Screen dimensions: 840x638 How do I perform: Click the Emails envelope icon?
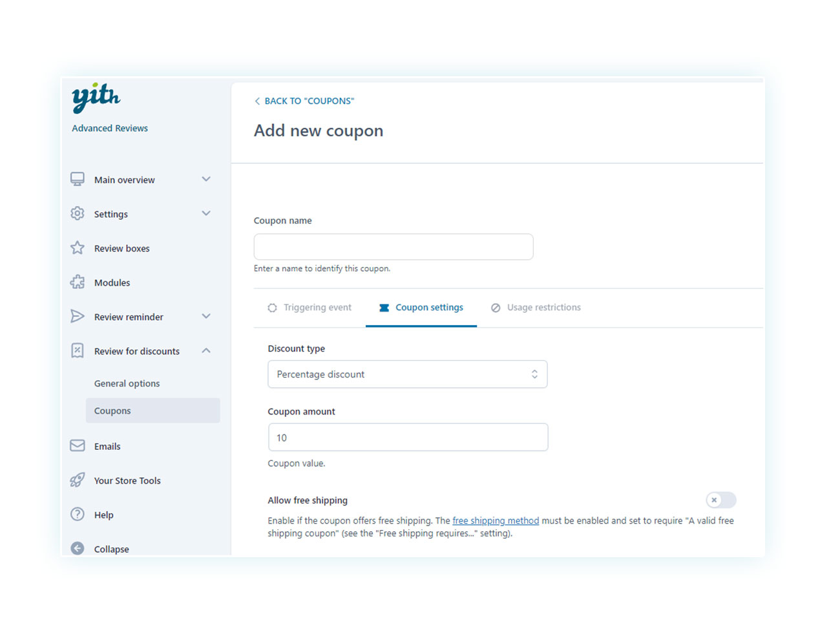[78, 445]
